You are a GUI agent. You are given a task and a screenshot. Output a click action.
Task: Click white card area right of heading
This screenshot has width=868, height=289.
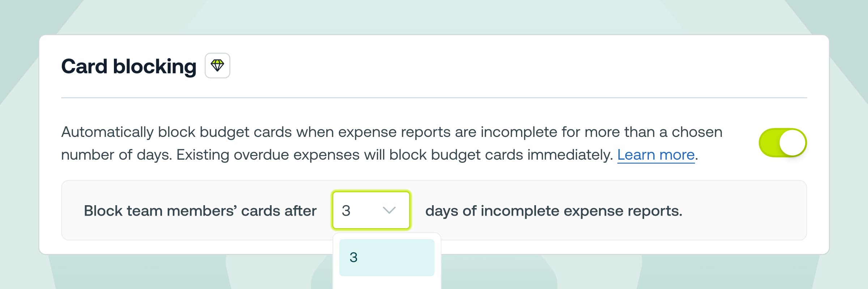click(x=506, y=66)
